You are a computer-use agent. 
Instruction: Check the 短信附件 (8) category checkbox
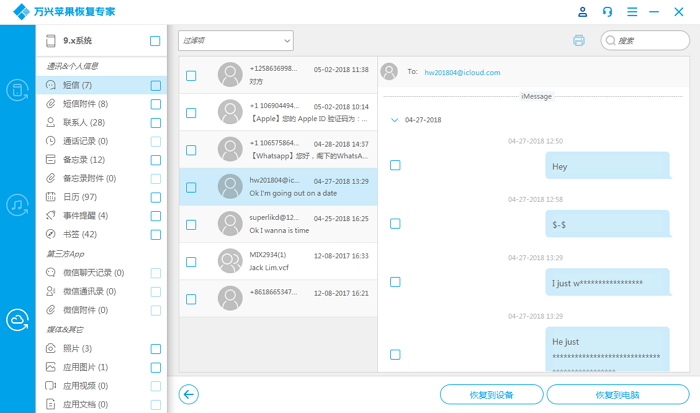(x=155, y=104)
